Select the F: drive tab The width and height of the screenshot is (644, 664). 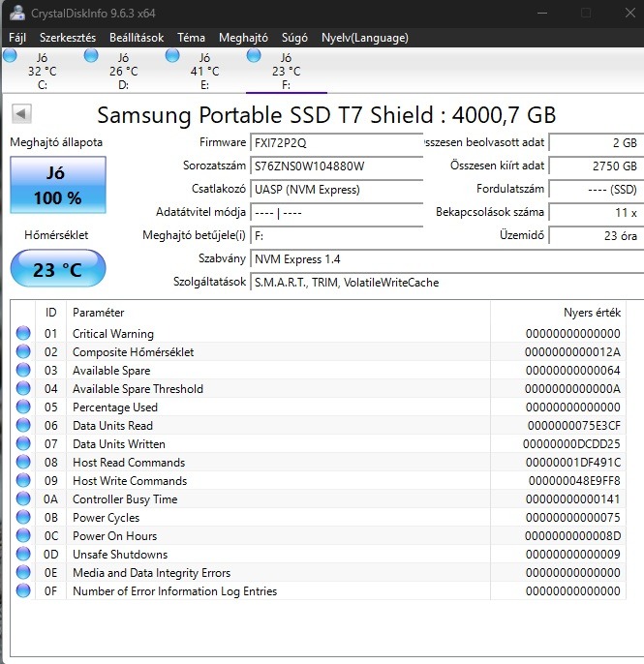tap(286, 72)
